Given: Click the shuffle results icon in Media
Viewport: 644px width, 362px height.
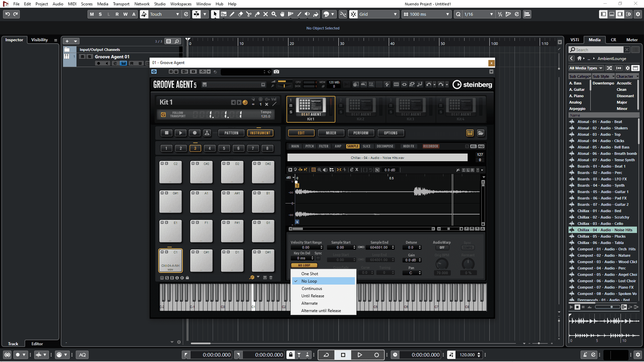Looking at the screenshot, I should (x=609, y=68).
